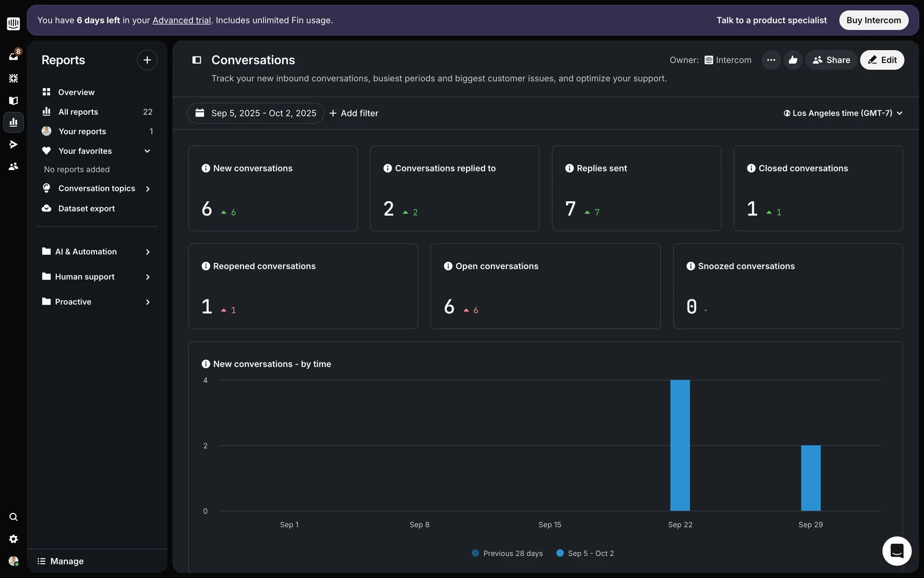This screenshot has width=924, height=578.
Task: Open the Knowledge book icon in sidebar
Action: coord(13,100)
